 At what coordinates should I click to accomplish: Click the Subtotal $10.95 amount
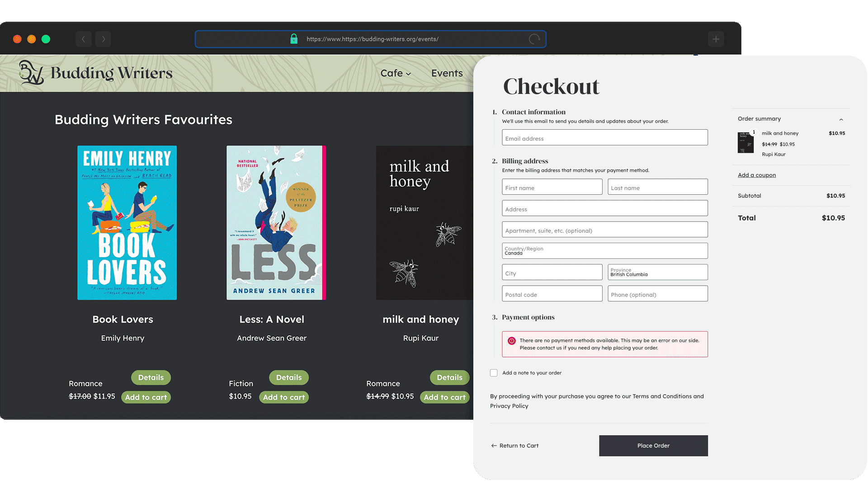835,196
